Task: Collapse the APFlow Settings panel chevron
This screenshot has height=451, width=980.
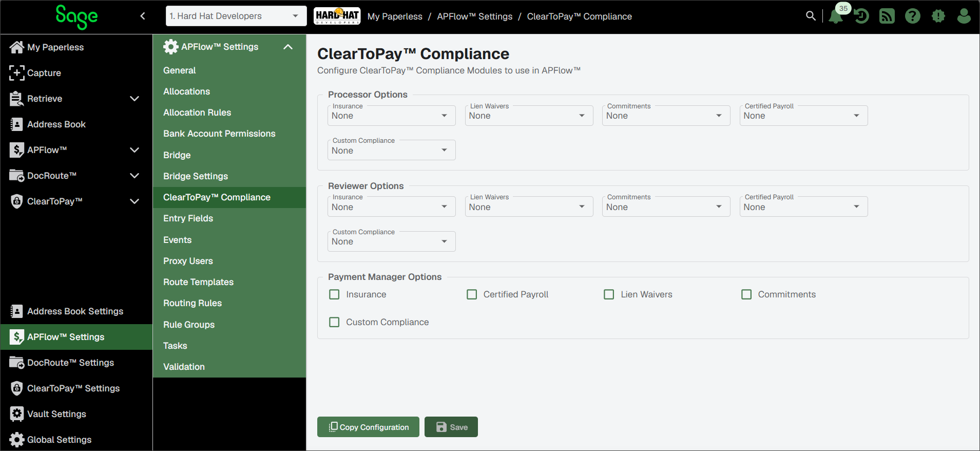Action: click(288, 47)
